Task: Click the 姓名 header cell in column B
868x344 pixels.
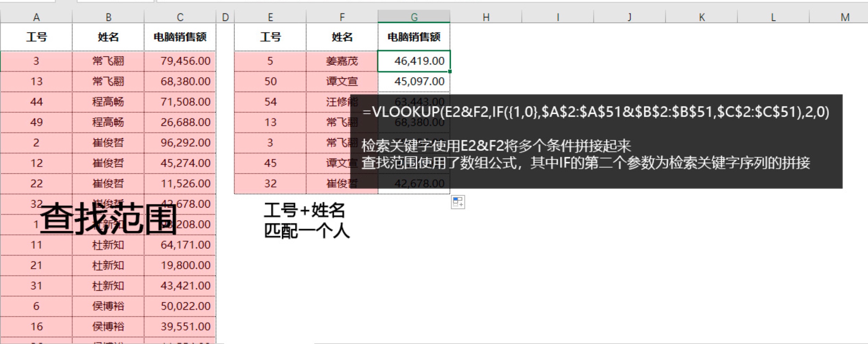Action: point(108,37)
